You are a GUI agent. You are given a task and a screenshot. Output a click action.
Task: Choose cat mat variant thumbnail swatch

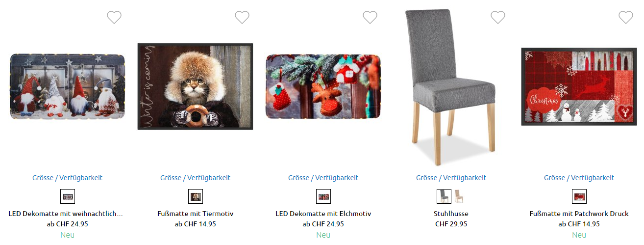196,196
